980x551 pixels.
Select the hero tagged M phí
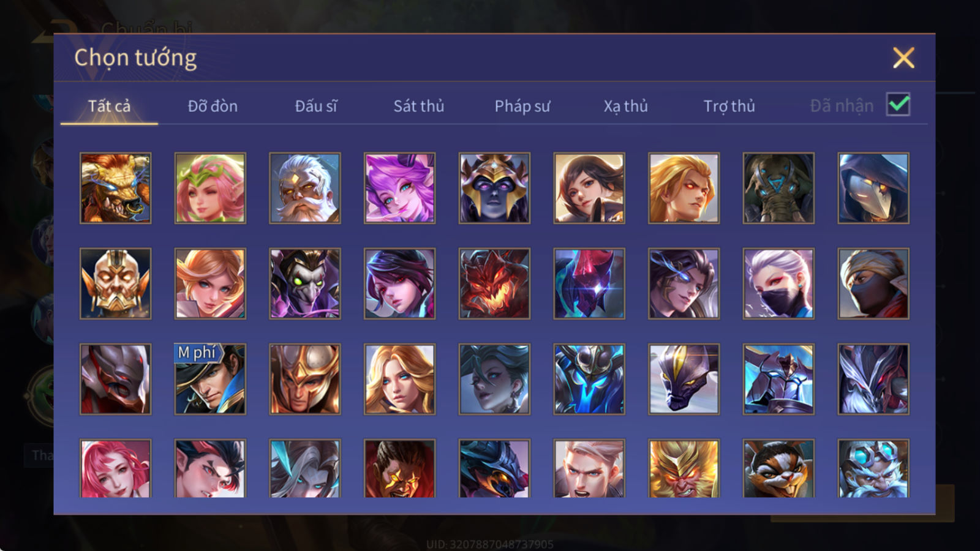tap(210, 379)
